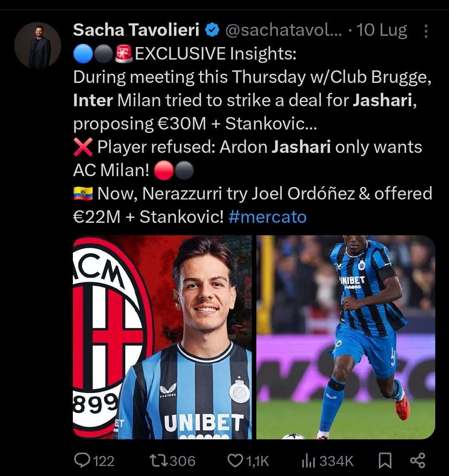The width and height of the screenshot is (449, 476).
Task: Open Sacha Tavolieri's profile picture
Action: 37,45
